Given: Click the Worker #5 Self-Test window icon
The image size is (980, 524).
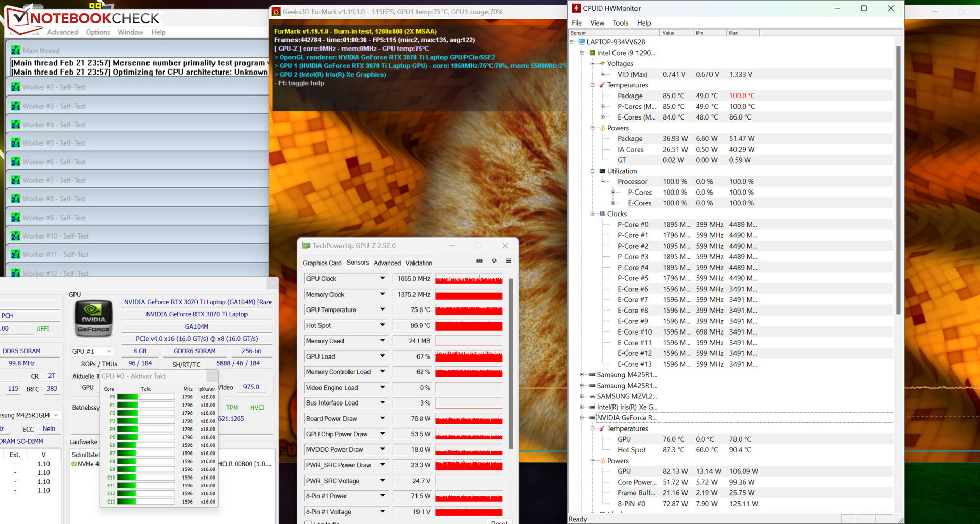Looking at the screenshot, I should pyautogui.click(x=15, y=143).
